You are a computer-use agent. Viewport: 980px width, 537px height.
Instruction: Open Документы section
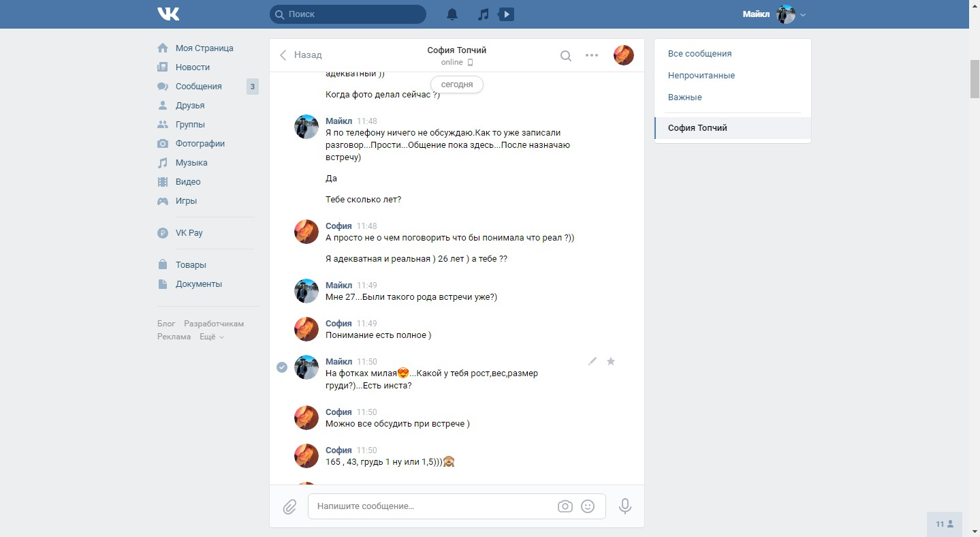pos(199,284)
